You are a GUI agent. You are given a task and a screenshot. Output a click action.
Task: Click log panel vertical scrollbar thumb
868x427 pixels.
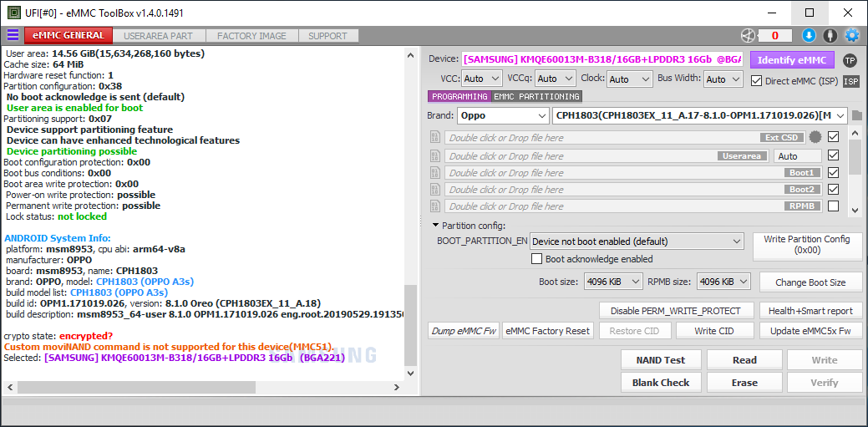pyautogui.click(x=410, y=325)
